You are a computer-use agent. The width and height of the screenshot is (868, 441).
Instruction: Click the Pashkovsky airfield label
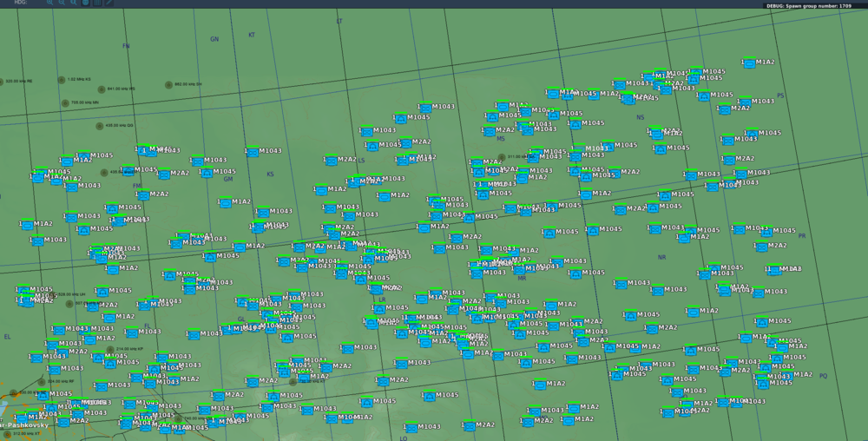[x=25, y=425]
